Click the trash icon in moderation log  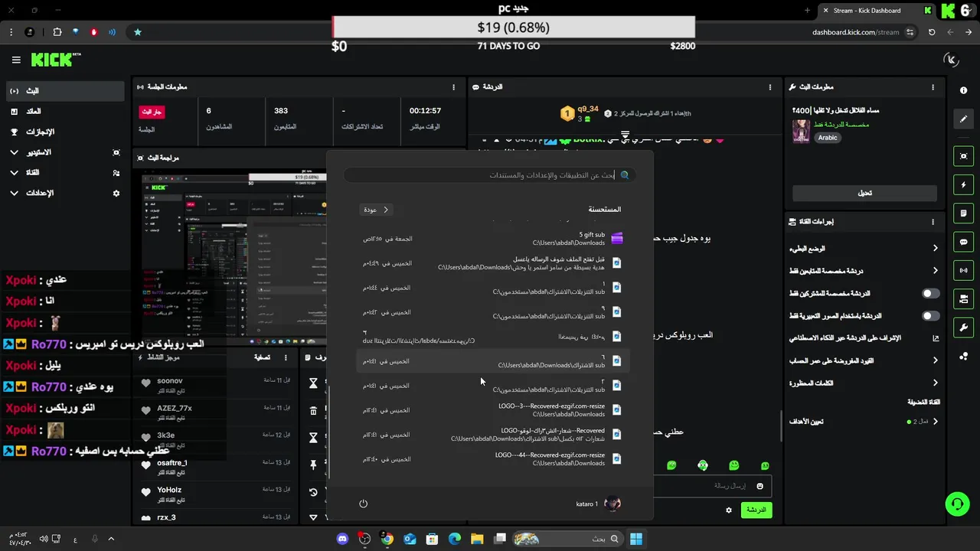click(313, 411)
